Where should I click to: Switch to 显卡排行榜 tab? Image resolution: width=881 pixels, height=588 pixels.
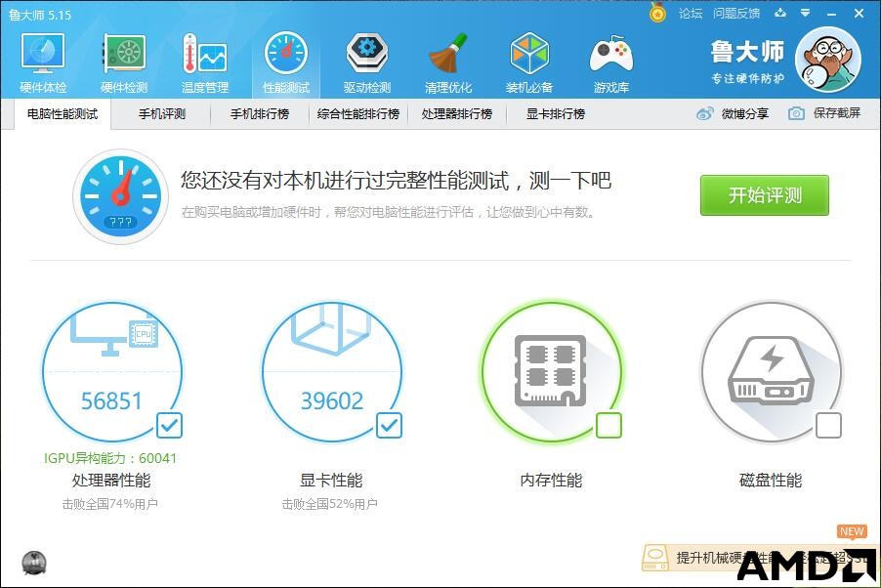555,114
